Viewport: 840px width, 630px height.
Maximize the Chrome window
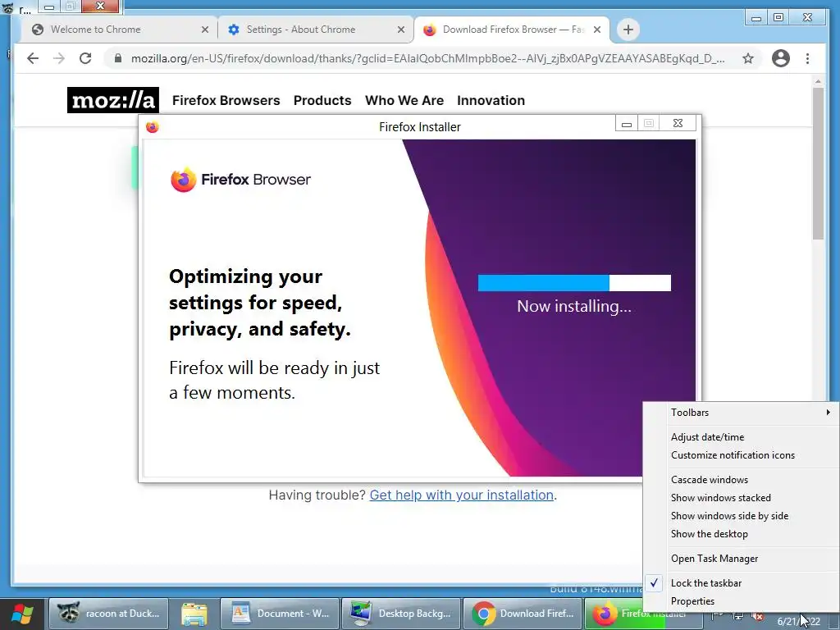click(x=778, y=18)
